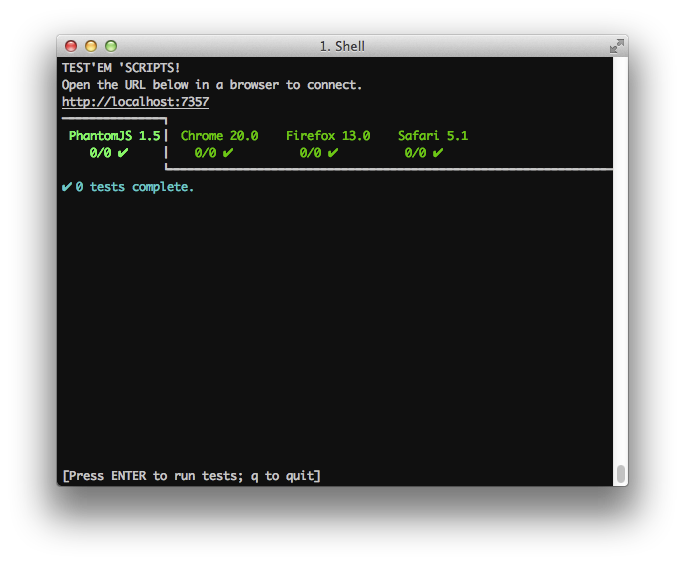Click the 0/0 count under Firefox 13.0

coord(310,153)
